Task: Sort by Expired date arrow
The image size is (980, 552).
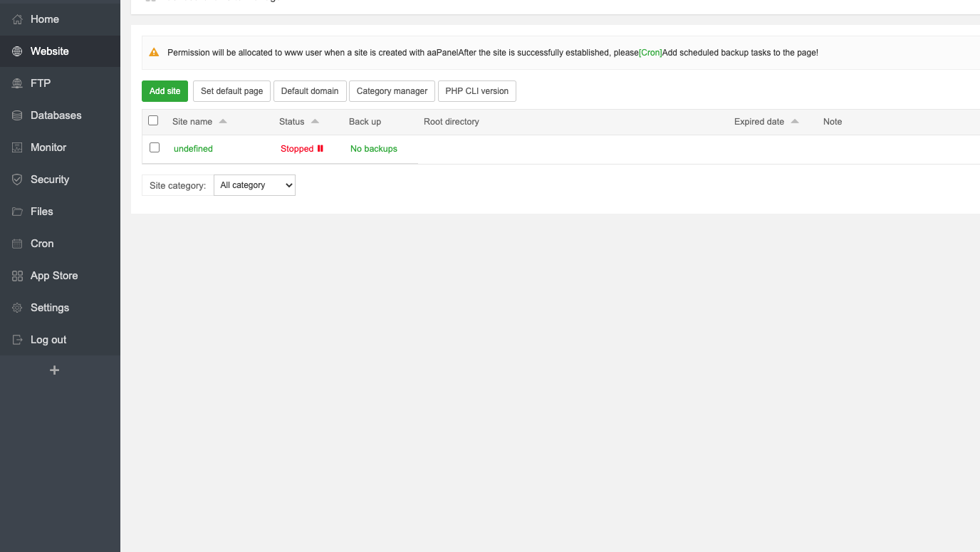Action: coord(795,121)
